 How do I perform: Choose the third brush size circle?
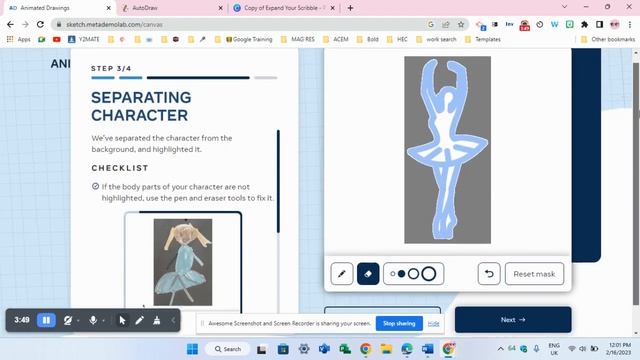click(x=413, y=274)
